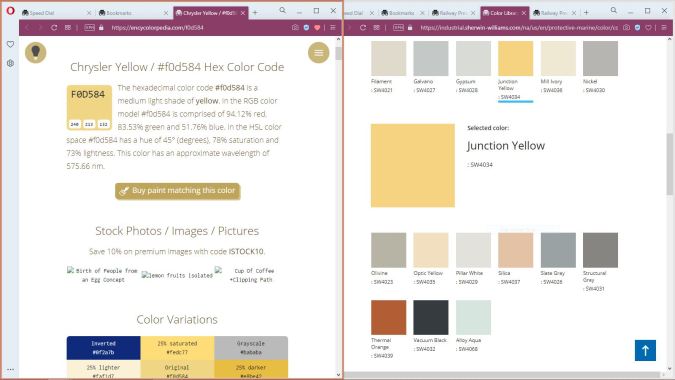Click the red heart bookmark icon in left window
The height and width of the screenshot is (380, 675).
pos(317,28)
